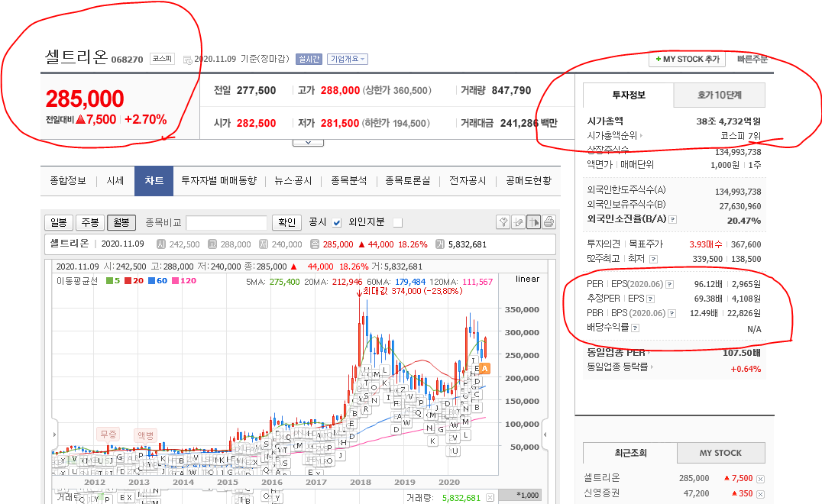The height and width of the screenshot is (504, 822).
Task: Switch to the 호가10단계 tab
Action: (x=720, y=95)
